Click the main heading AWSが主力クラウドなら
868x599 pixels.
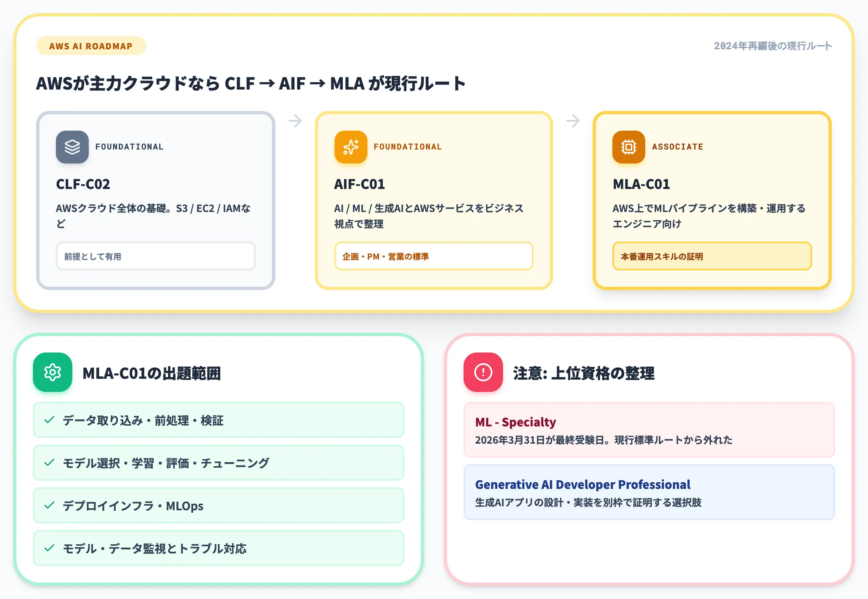[251, 83]
